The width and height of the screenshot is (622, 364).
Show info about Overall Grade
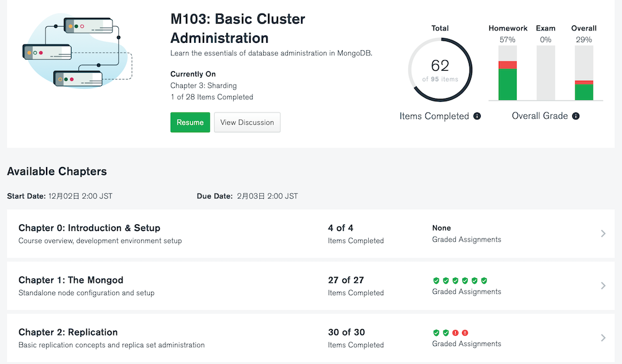(x=576, y=116)
